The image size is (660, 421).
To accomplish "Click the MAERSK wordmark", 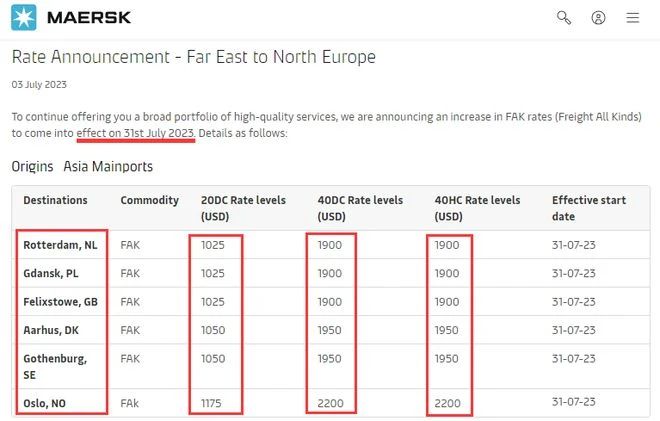I will [89, 18].
